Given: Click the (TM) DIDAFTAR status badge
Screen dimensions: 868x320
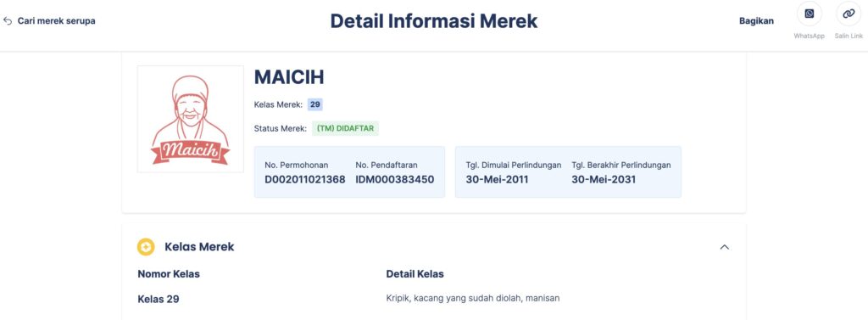Looking at the screenshot, I should [x=346, y=129].
